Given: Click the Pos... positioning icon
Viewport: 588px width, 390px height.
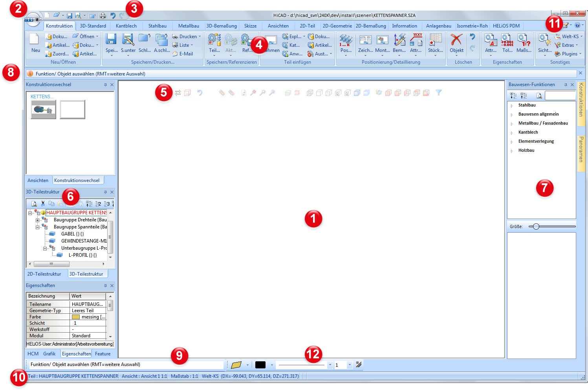Looking at the screenshot, I should 346,39.
